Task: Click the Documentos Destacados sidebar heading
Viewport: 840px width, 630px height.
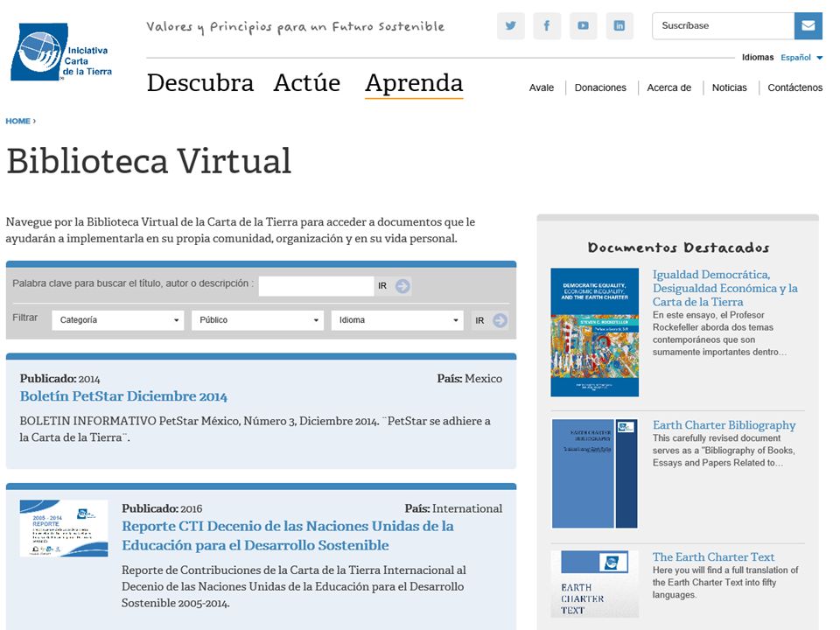Action: pos(678,248)
